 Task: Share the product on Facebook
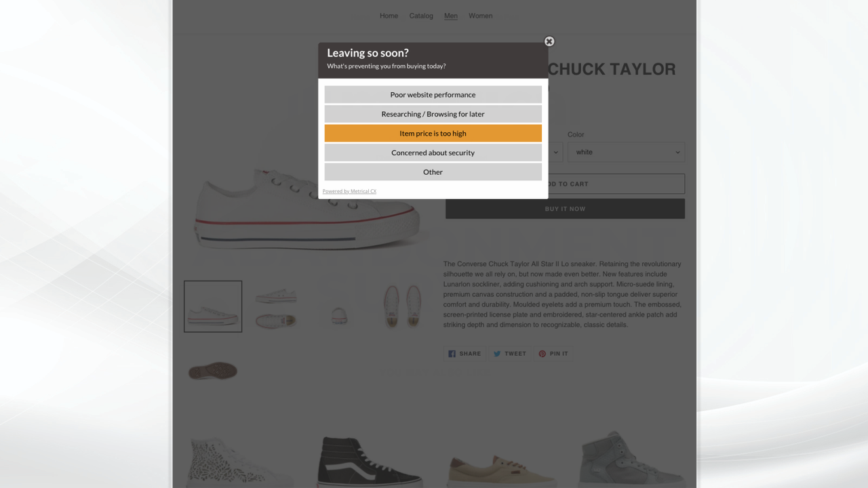[x=465, y=353]
